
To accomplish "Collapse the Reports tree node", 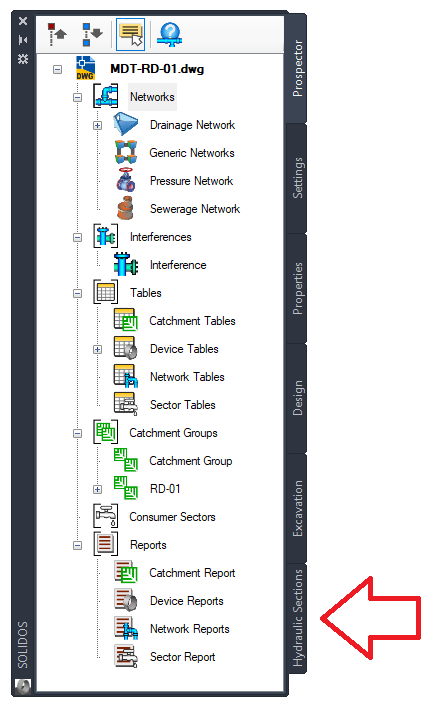I will coord(77,545).
